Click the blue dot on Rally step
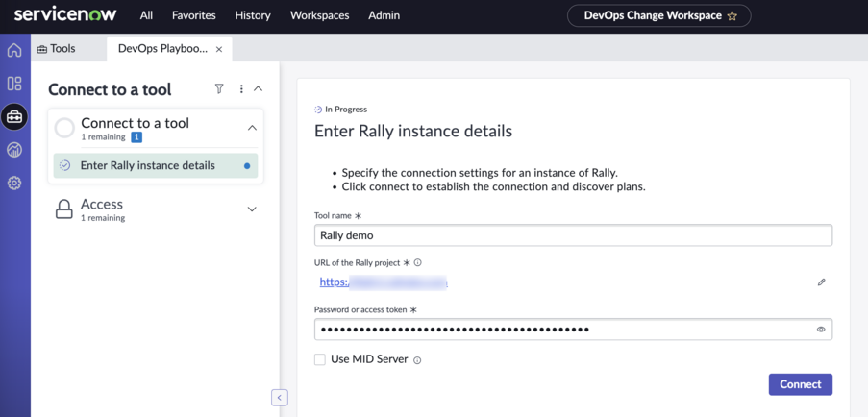Viewport: 868px width, 417px height. point(247,165)
